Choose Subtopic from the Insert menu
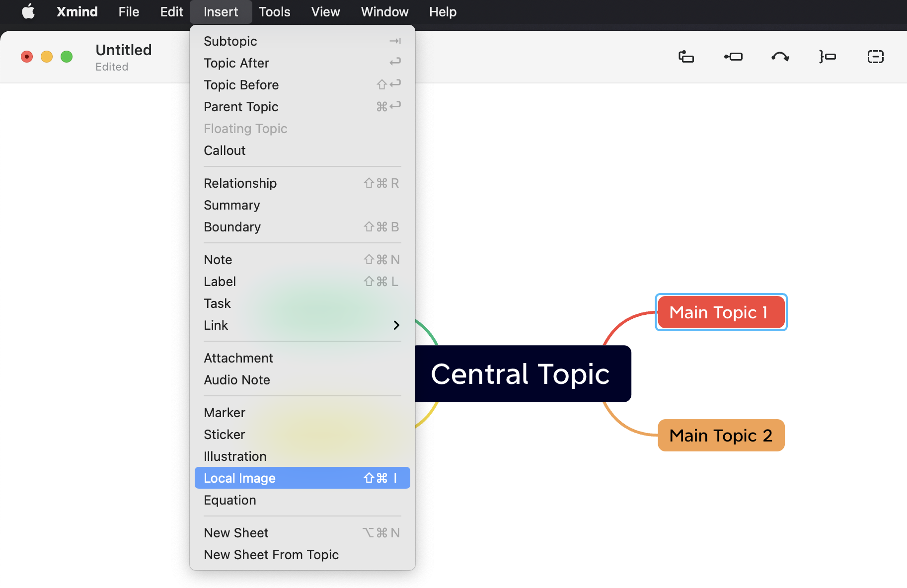The height and width of the screenshot is (588, 907). (302, 41)
